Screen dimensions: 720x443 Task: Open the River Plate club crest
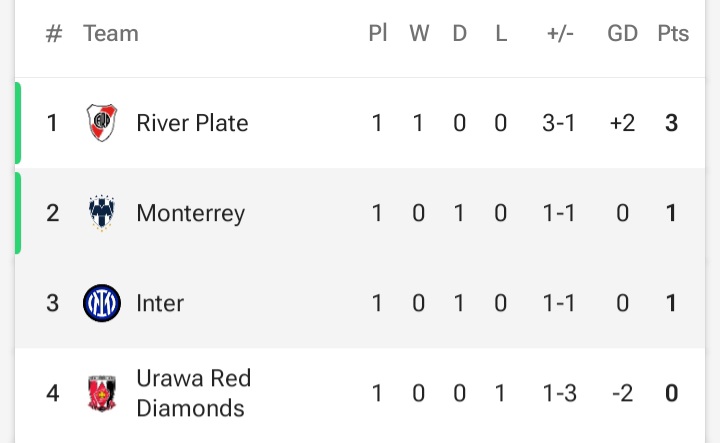pyautogui.click(x=102, y=123)
